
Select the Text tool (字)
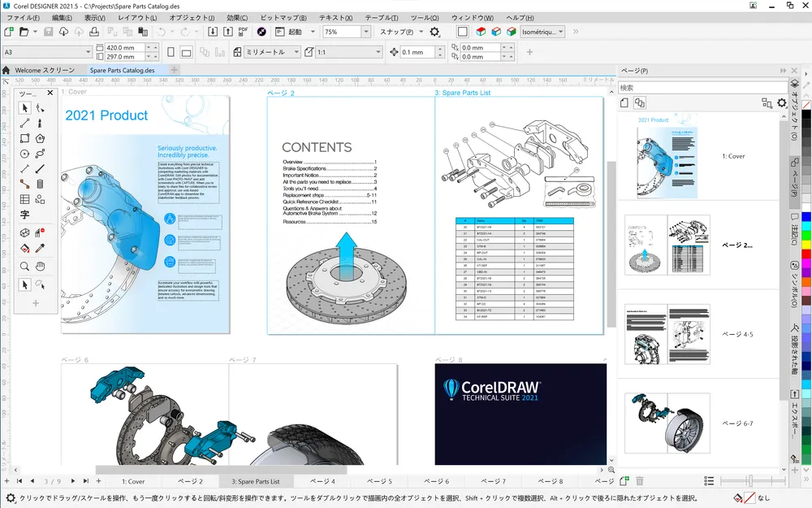tap(24, 215)
